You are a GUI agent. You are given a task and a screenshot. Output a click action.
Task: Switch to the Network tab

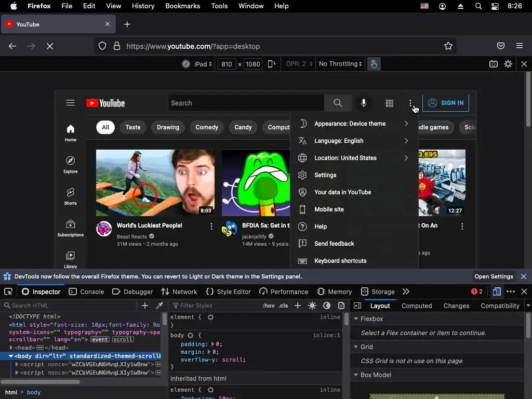[179, 292]
